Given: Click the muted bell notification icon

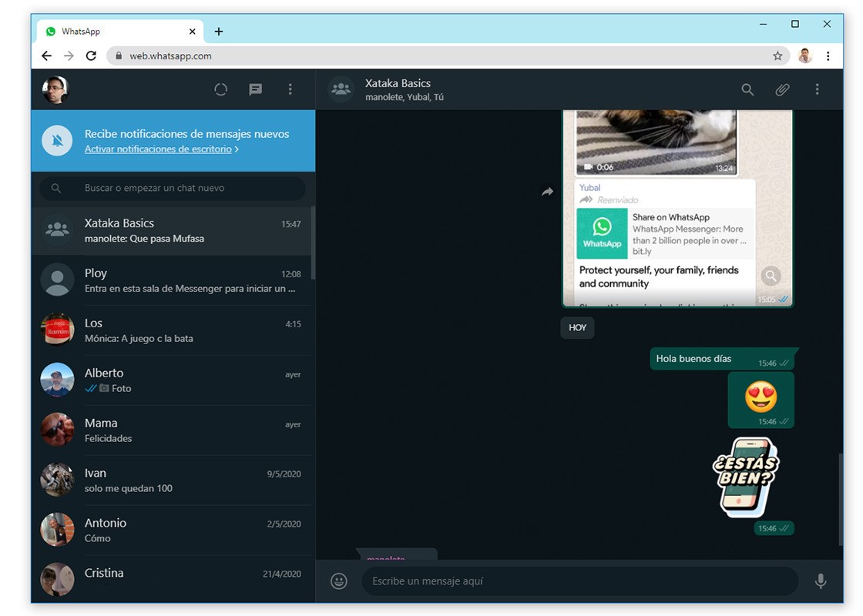Looking at the screenshot, I should pos(57,141).
